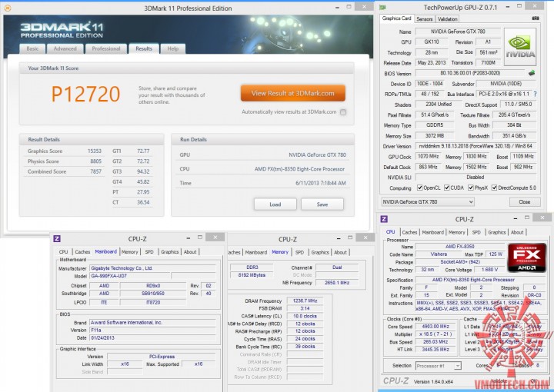Click the Save button in Run Details

point(322,204)
